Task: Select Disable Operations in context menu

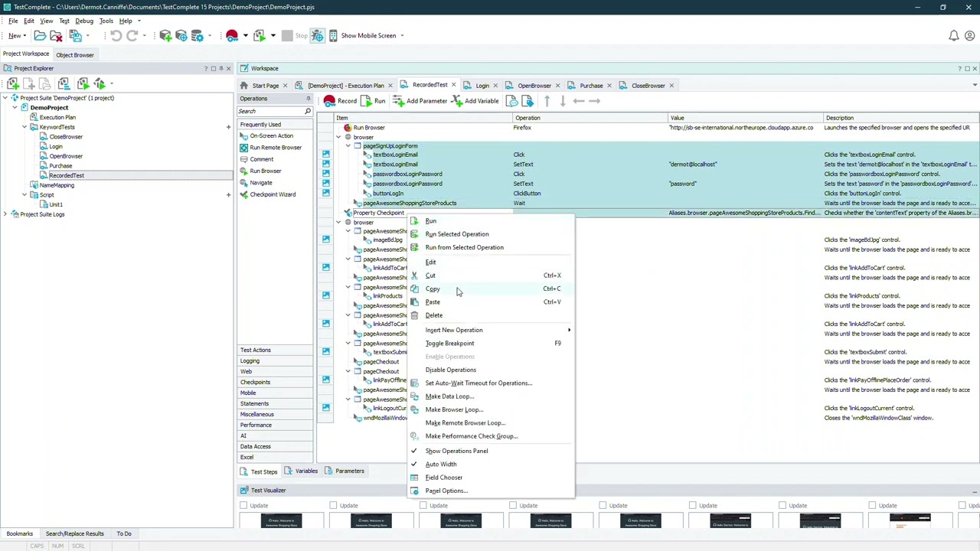Action: pyautogui.click(x=450, y=370)
